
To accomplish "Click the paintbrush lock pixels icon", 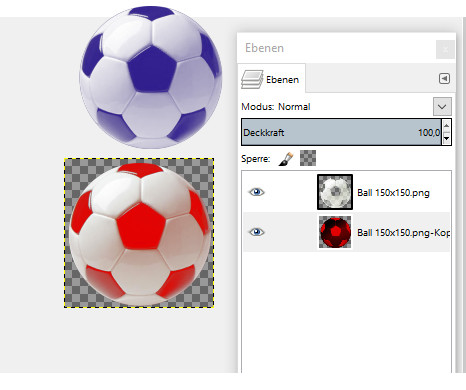I will pyautogui.click(x=286, y=159).
